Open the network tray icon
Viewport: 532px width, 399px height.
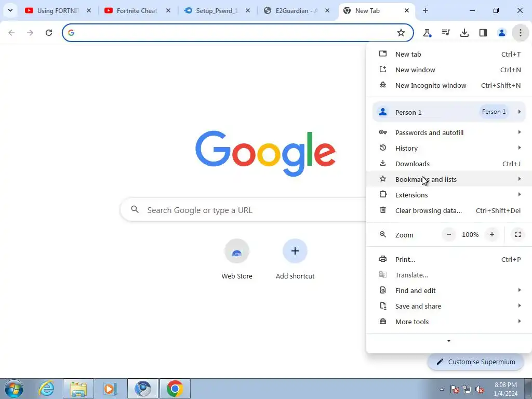(x=467, y=389)
